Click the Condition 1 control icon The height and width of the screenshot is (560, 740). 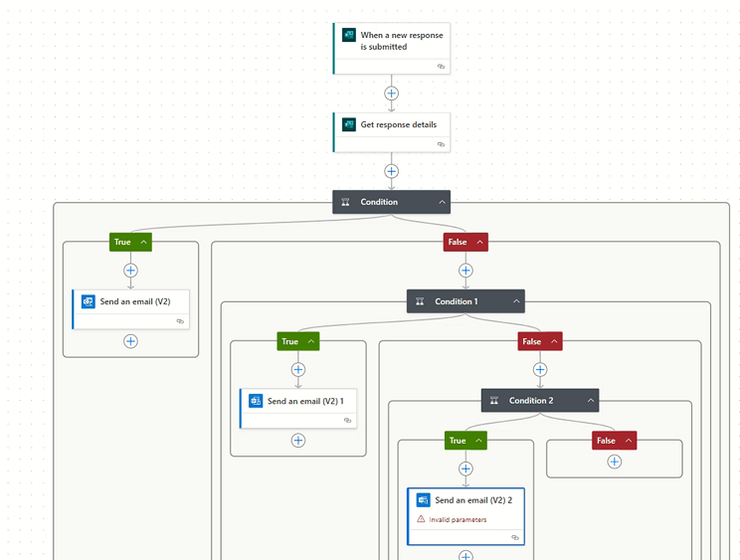click(x=420, y=301)
